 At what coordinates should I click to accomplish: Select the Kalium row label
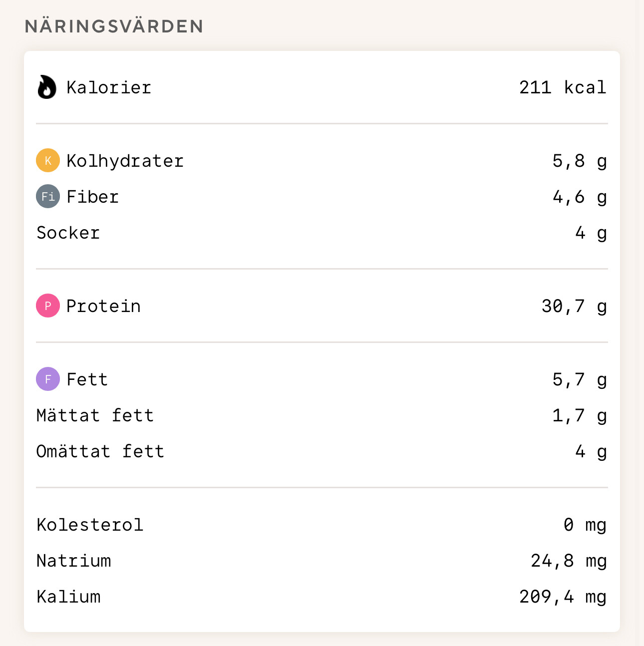click(68, 597)
